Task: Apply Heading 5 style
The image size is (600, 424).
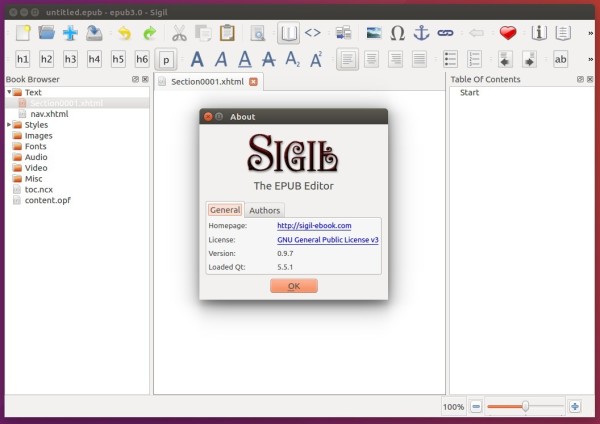Action: click(x=118, y=59)
